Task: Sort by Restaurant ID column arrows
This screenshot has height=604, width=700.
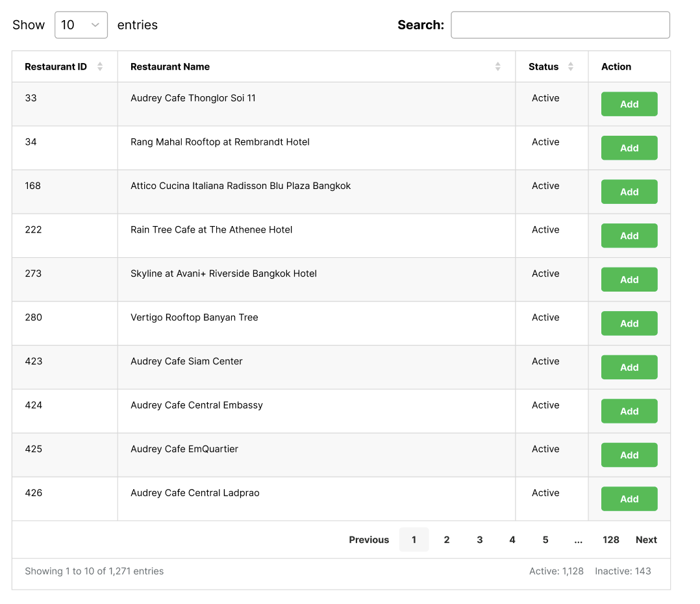Action: click(x=100, y=67)
